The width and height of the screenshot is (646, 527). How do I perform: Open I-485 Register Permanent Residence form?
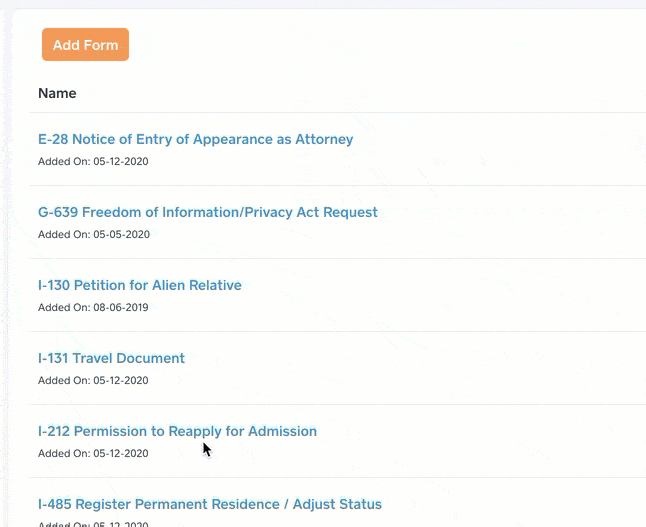(209, 504)
